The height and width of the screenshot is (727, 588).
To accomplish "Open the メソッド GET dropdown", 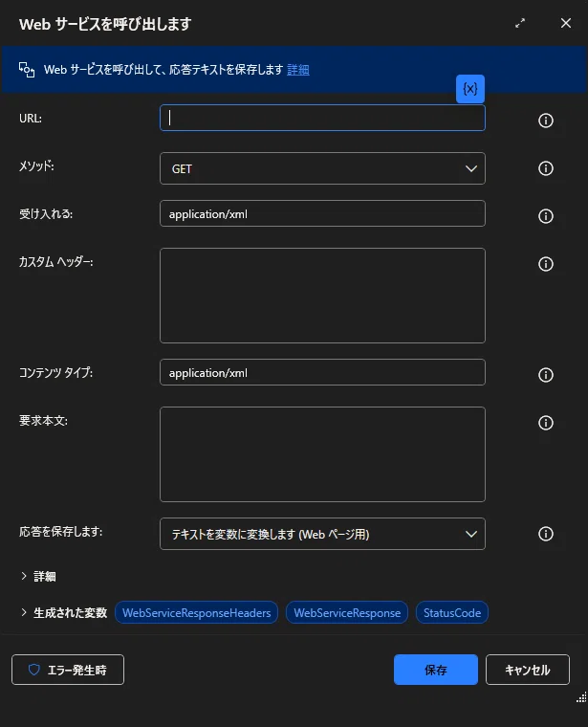I will (322, 168).
